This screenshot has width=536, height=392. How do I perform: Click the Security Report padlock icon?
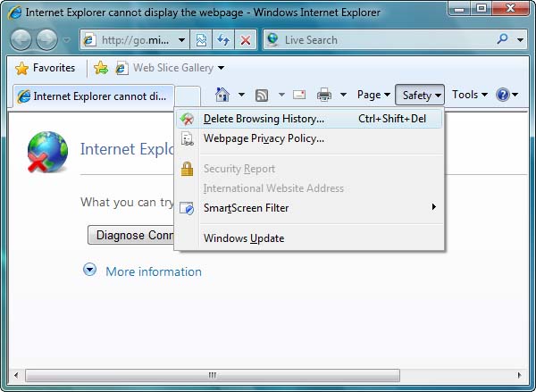click(x=187, y=169)
